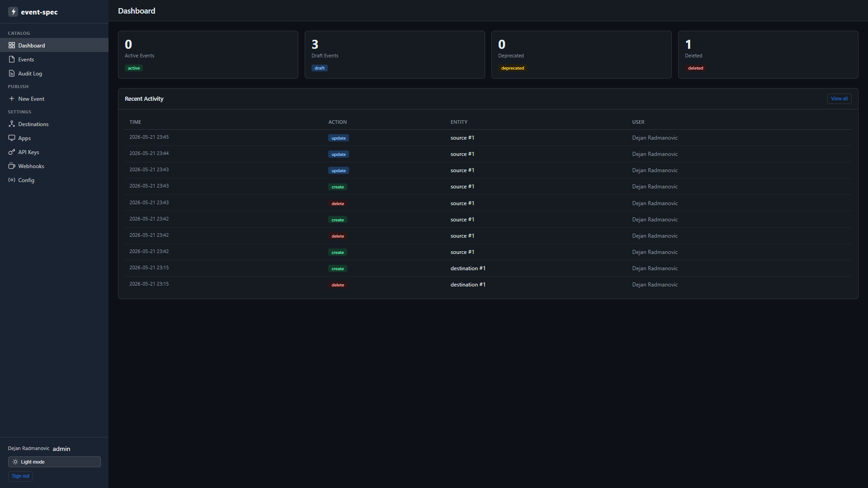
Task: Click the 2026-05-21 23:45 timestamp
Action: [x=149, y=137]
